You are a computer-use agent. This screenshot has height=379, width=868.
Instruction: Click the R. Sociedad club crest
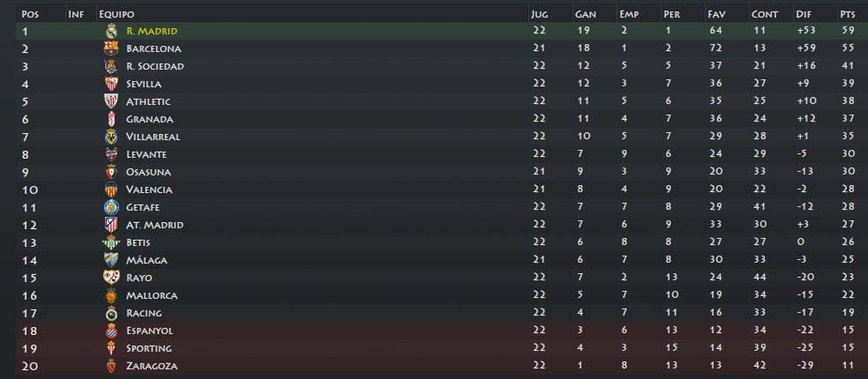(111, 66)
